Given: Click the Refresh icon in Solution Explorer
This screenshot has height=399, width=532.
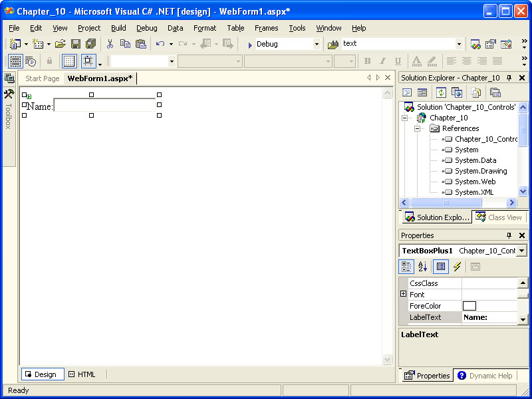Looking at the screenshot, I should coord(441,92).
